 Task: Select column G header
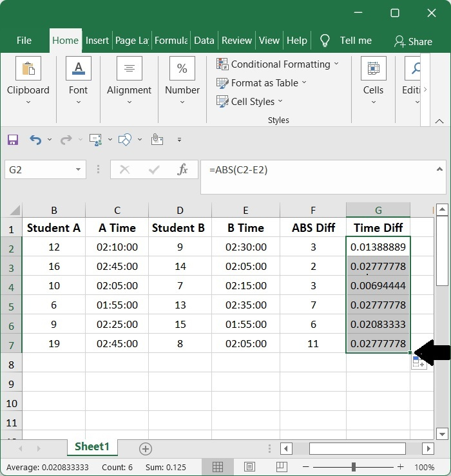pyautogui.click(x=378, y=210)
